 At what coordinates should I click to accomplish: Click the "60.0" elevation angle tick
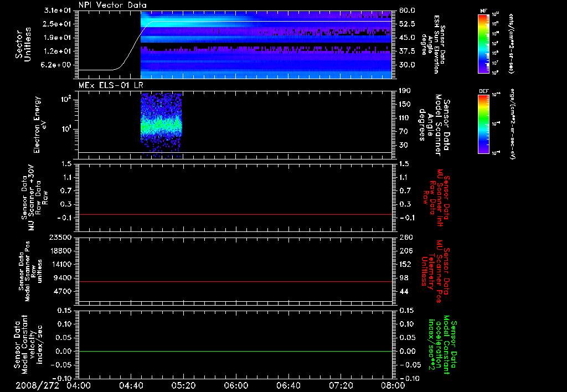(407, 11)
